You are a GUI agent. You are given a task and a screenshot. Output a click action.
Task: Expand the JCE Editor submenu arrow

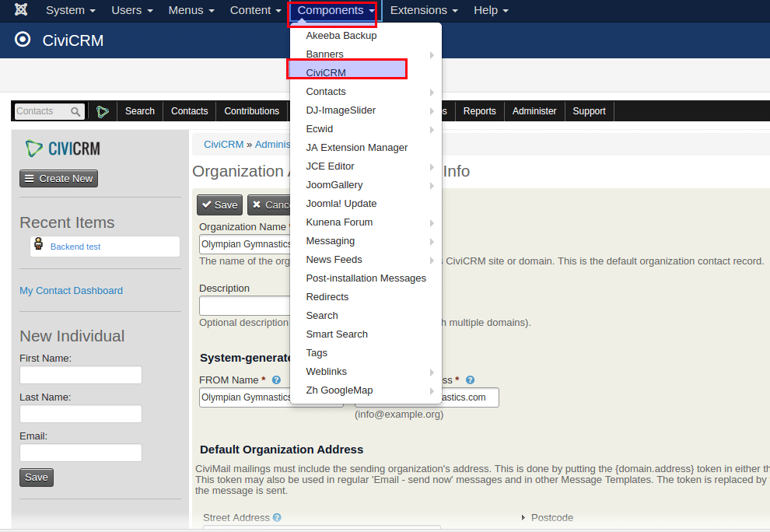coord(432,167)
